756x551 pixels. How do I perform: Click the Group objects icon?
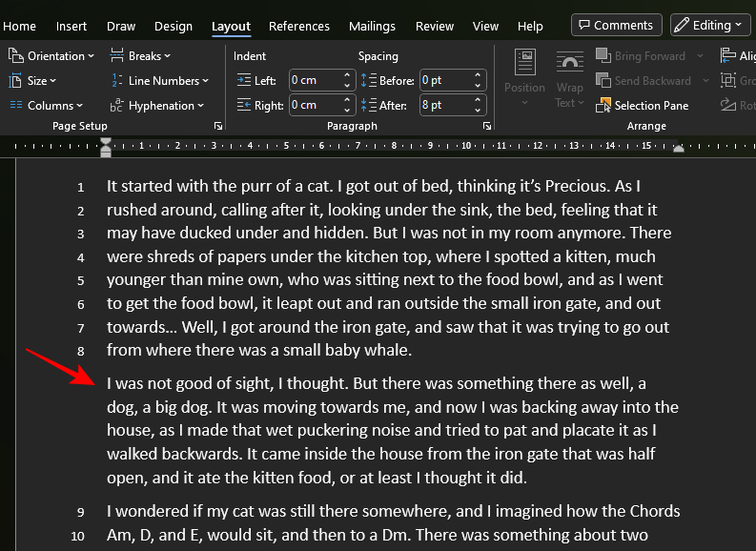pos(728,80)
